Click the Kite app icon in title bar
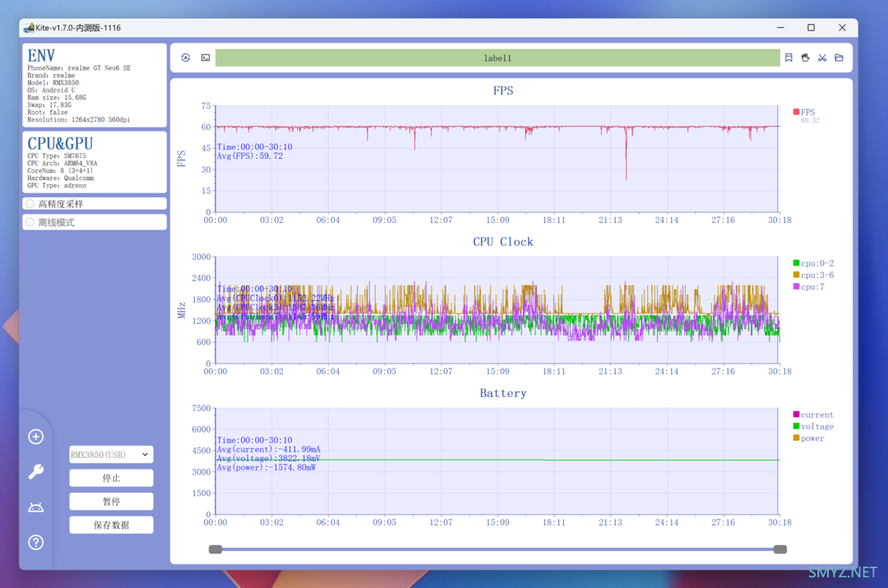The width and height of the screenshot is (888, 588). (x=29, y=28)
